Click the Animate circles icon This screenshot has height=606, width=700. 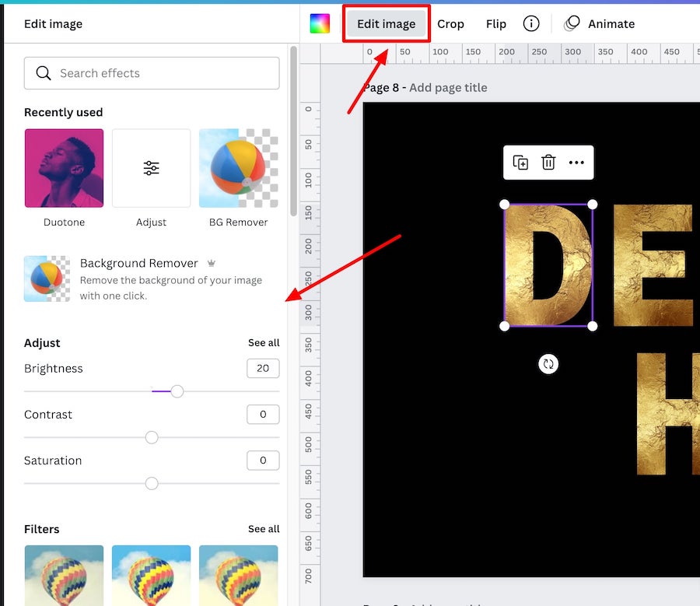(572, 23)
